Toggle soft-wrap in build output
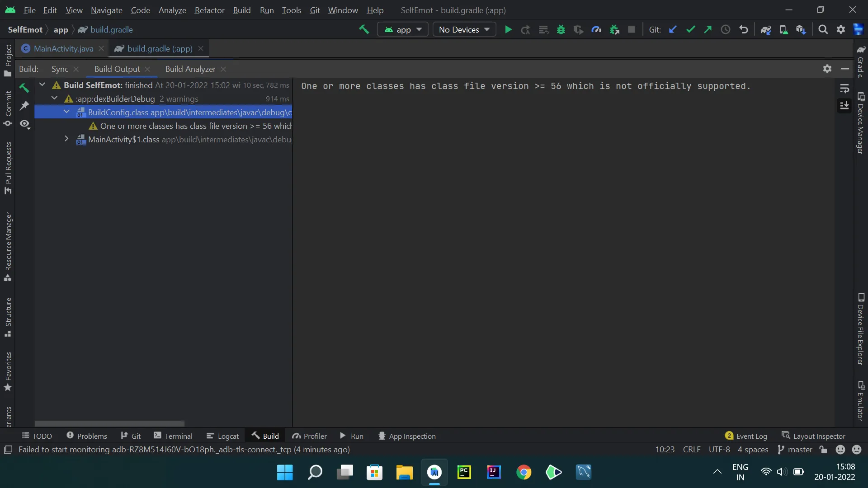Screen dimensions: 868x488 (x=844, y=89)
